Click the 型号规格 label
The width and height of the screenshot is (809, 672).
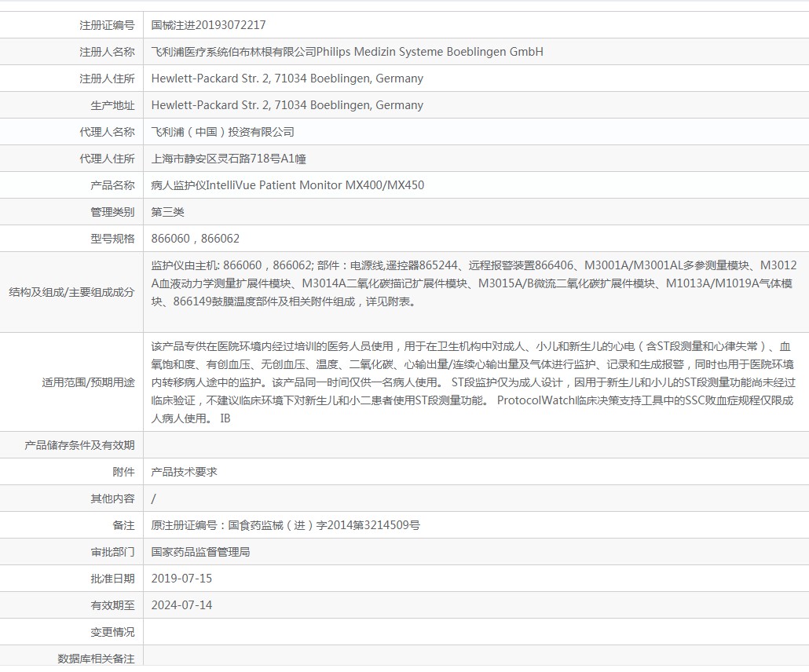coord(112,239)
